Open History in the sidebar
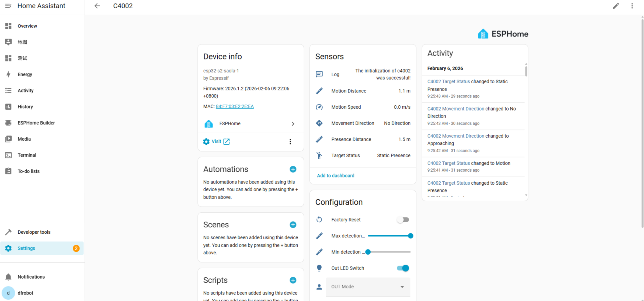644x301 pixels. click(42, 107)
